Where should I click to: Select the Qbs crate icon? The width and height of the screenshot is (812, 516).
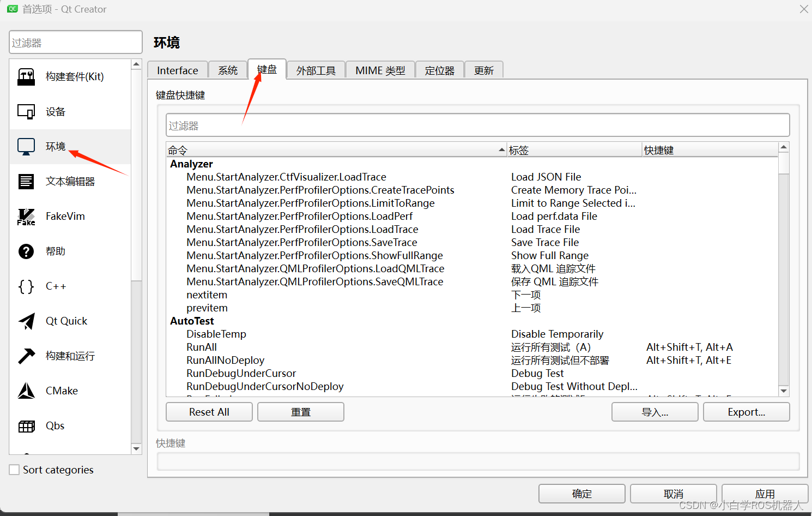tap(26, 426)
